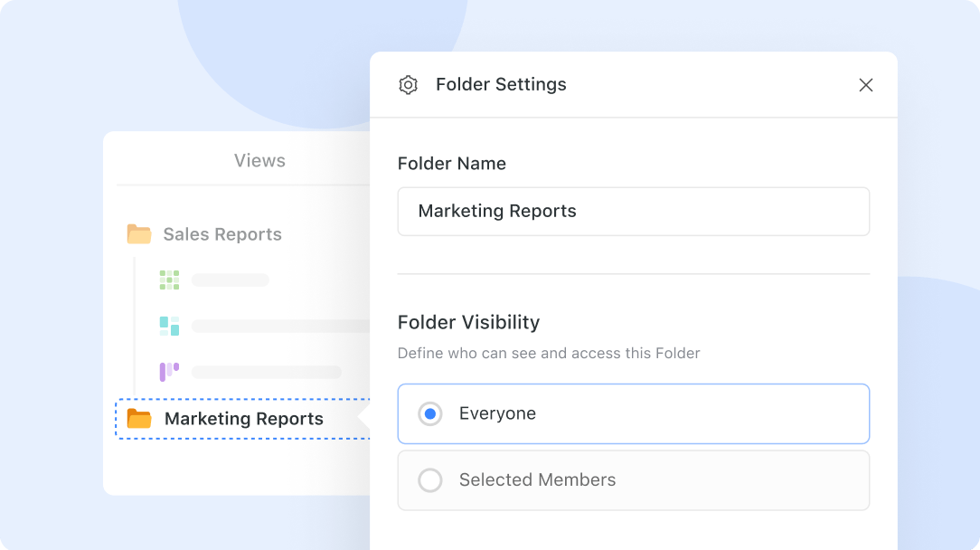Click the Folder Name input field
Image resolution: width=980 pixels, height=550 pixels.
[x=633, y=212]
